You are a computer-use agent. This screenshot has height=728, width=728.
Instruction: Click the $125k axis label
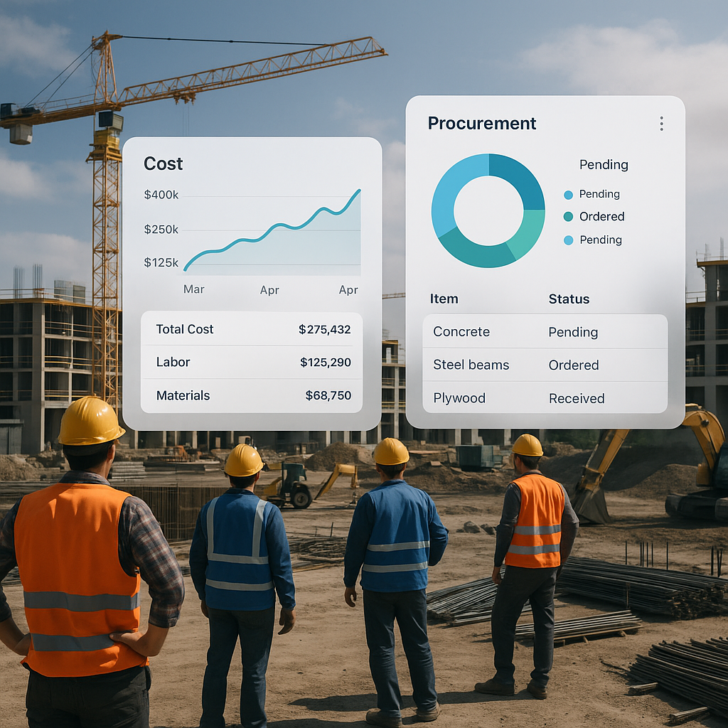point(161,263)
